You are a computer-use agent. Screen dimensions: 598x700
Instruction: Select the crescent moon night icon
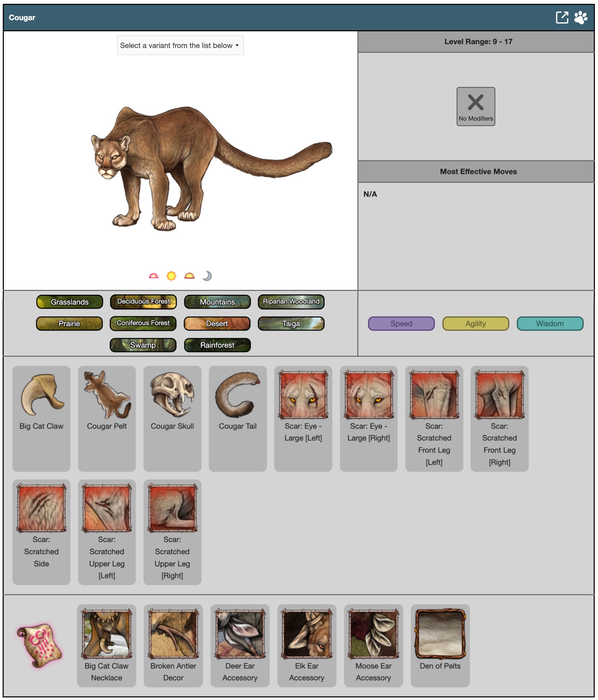tap(207, 276)
